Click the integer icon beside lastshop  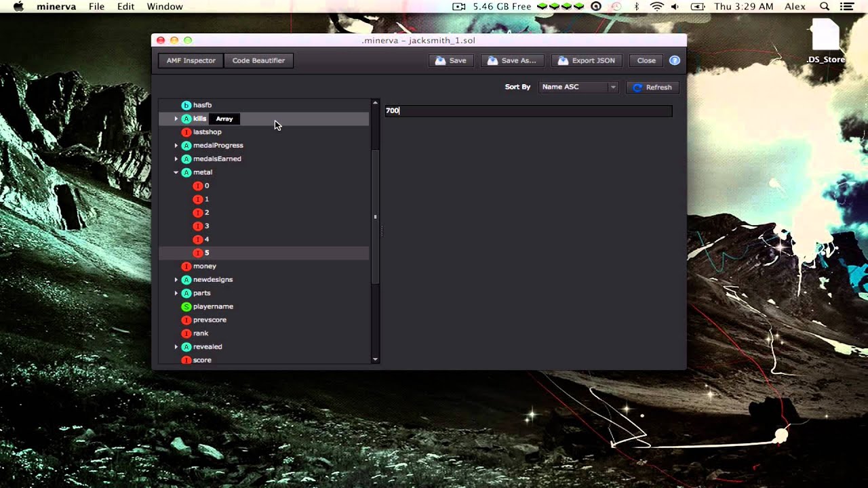click(186, 132)
